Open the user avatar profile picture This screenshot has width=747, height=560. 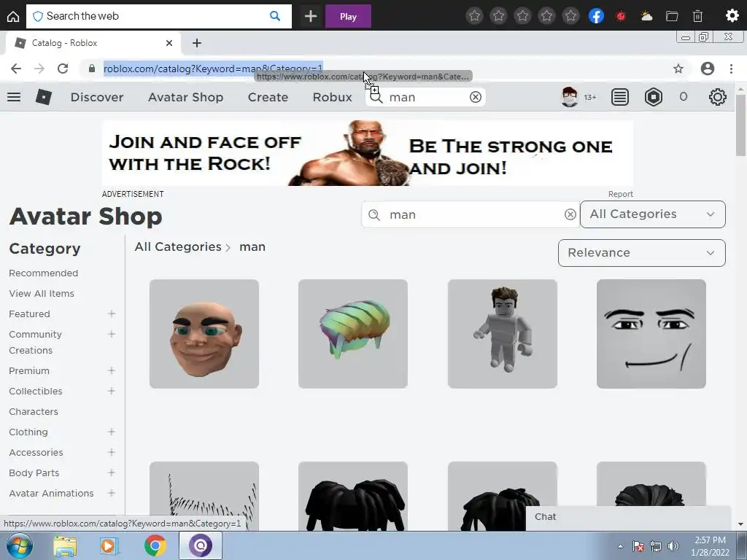tap(569, 97)
